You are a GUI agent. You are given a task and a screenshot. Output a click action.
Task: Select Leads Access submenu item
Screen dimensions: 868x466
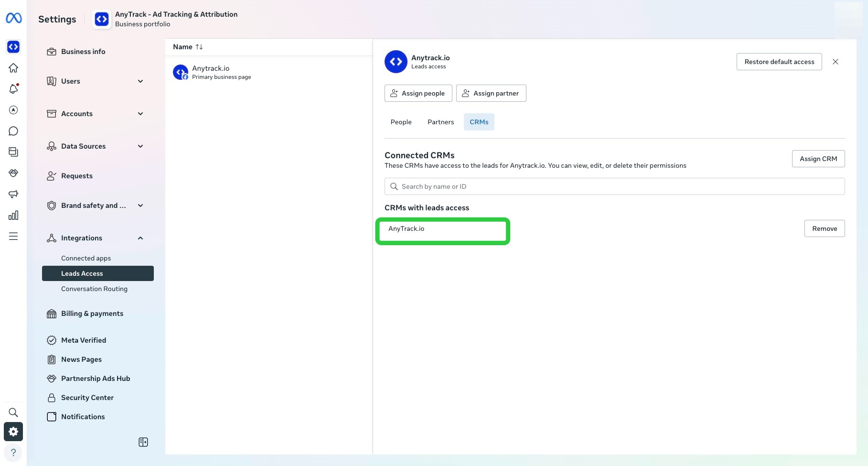pos(98,273)
